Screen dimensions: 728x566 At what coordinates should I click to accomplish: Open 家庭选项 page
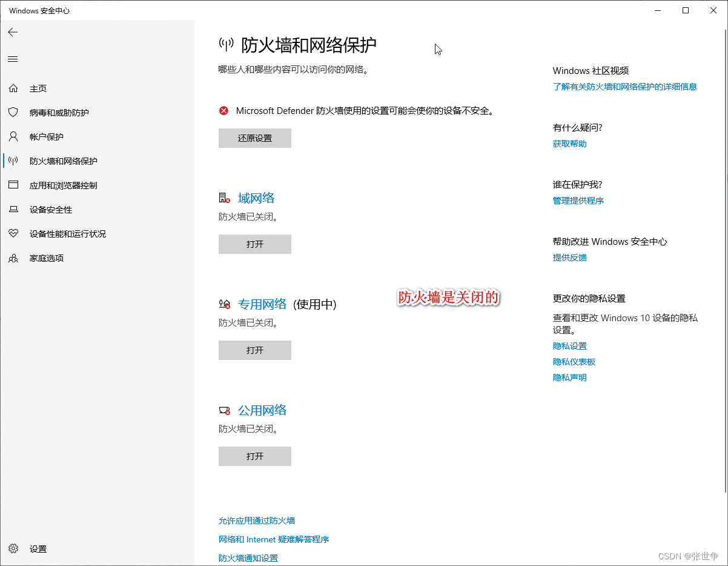[47, 258]
